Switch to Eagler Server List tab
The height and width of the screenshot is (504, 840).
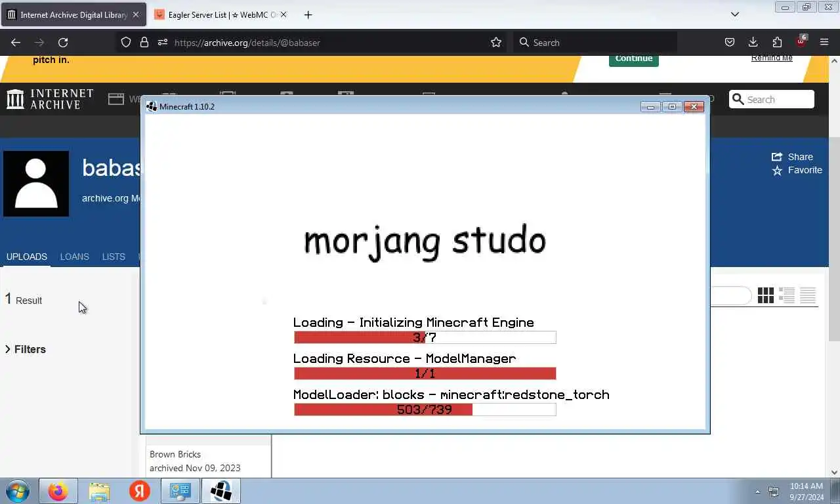coord(220,14)
